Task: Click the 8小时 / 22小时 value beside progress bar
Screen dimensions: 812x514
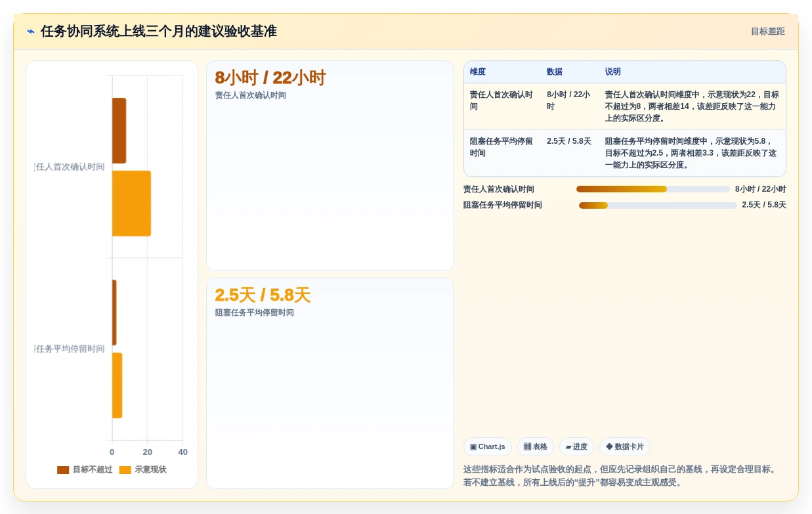Action: coord(760,189)
